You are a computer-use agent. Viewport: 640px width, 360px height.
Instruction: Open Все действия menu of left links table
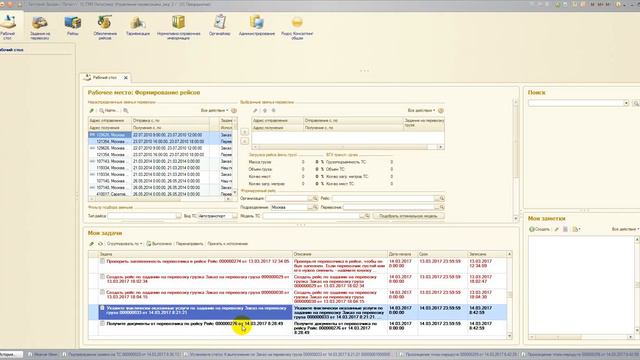[215, 111]
